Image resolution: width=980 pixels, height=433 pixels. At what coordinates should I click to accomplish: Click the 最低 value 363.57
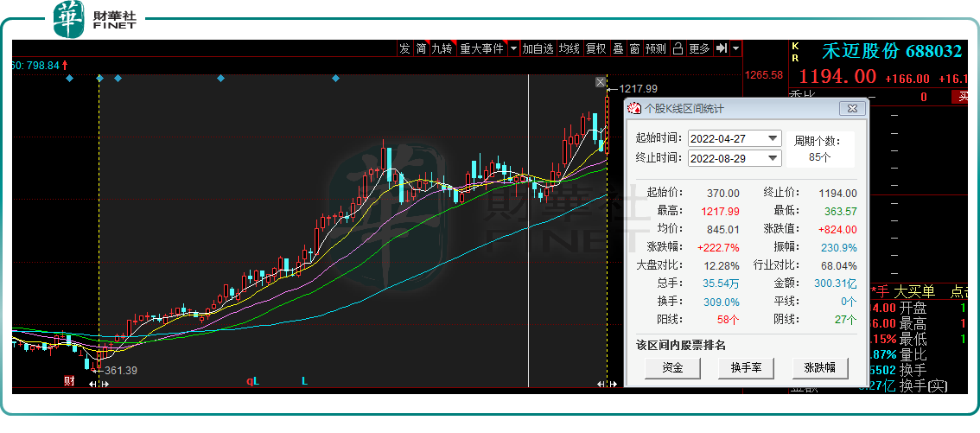coord(841,212)
